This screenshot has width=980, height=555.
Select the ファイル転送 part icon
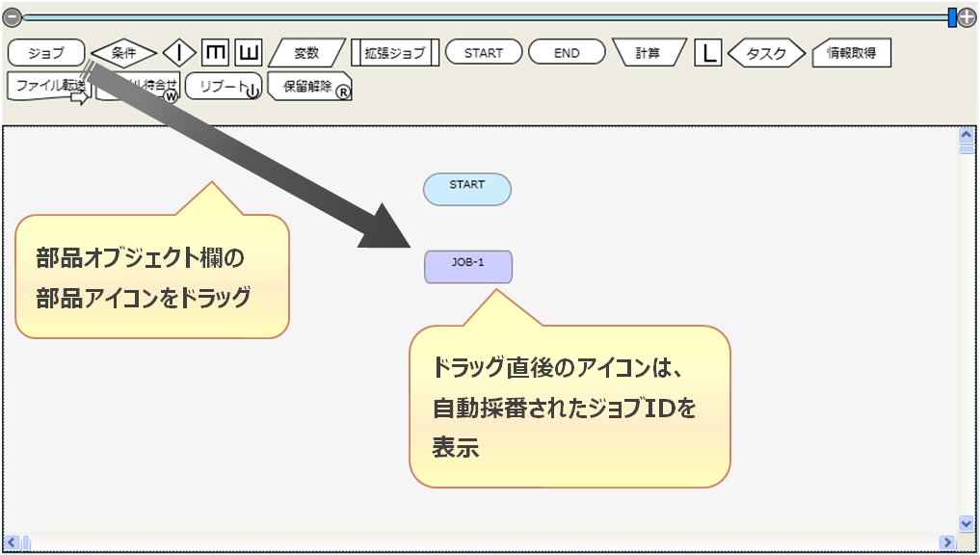(x=48, y=87)
